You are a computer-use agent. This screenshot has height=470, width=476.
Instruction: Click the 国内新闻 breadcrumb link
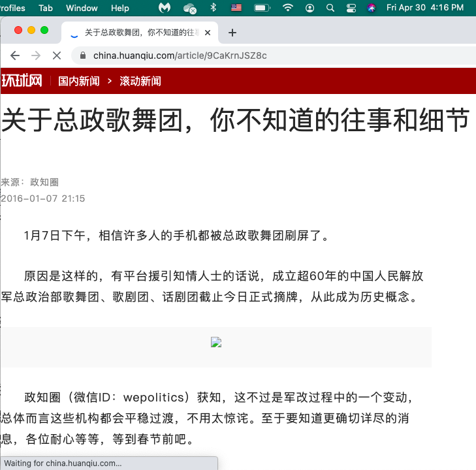(79, 81)
